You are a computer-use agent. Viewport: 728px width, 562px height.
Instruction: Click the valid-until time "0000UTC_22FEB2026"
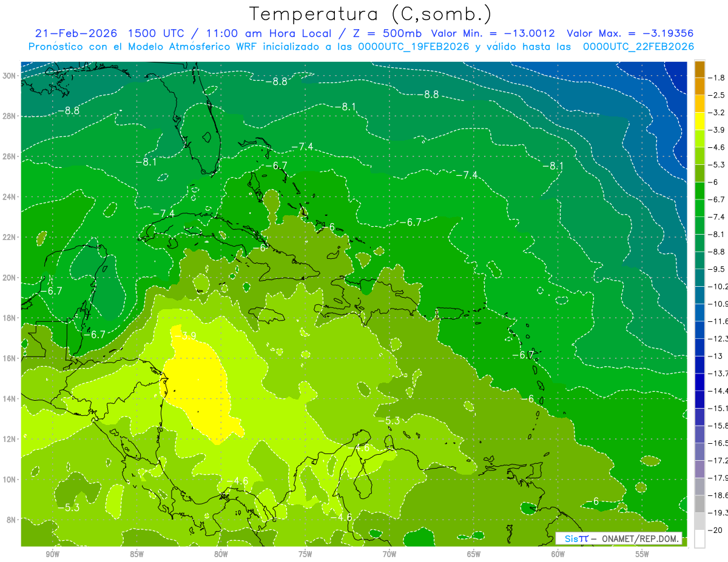pos(638,47)
